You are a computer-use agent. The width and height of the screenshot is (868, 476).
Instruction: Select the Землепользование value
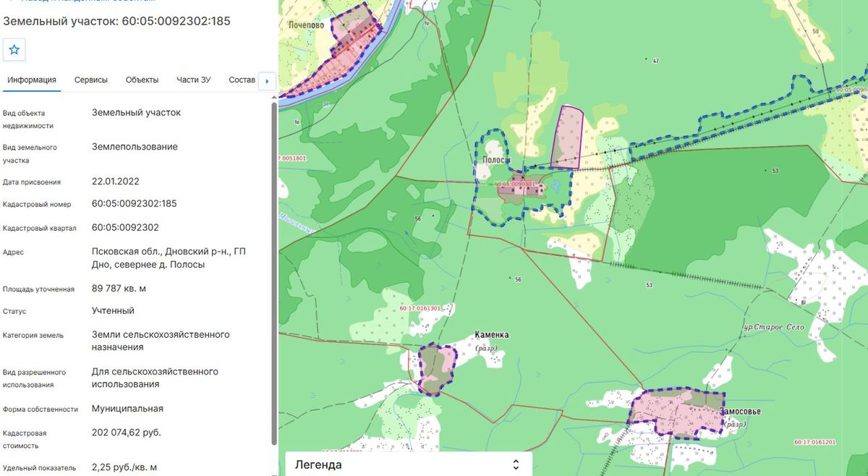[135, 147]
